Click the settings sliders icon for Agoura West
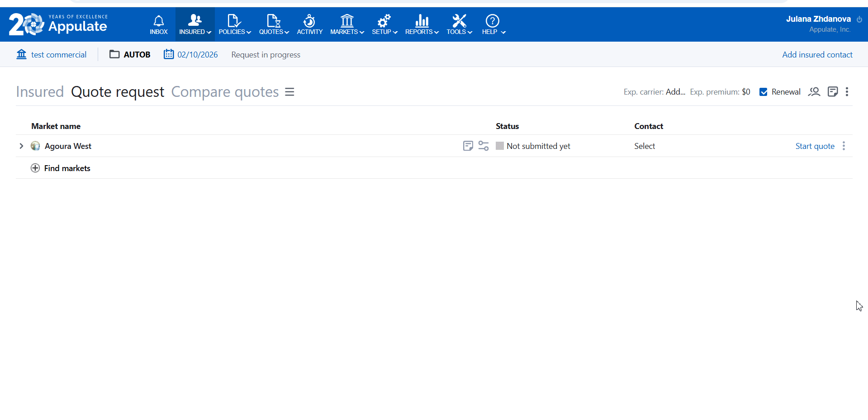This screenshot has height=420, width=868. pos(483,146)
